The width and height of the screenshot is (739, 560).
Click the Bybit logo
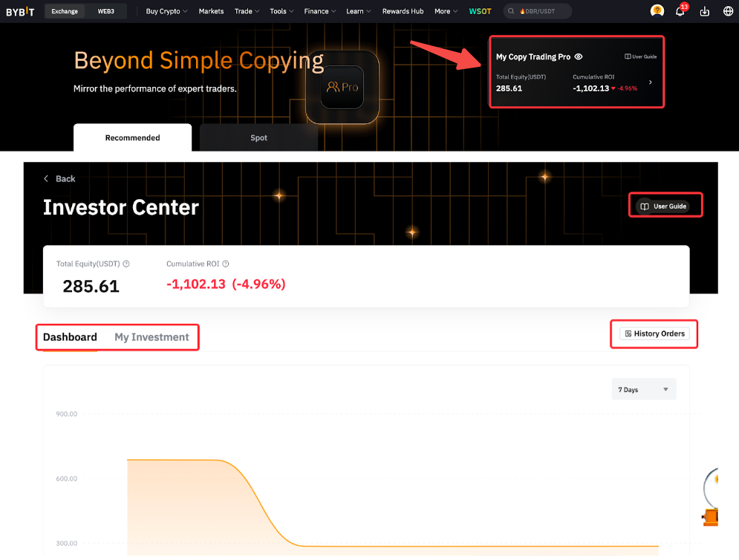[x=20, y=11]
